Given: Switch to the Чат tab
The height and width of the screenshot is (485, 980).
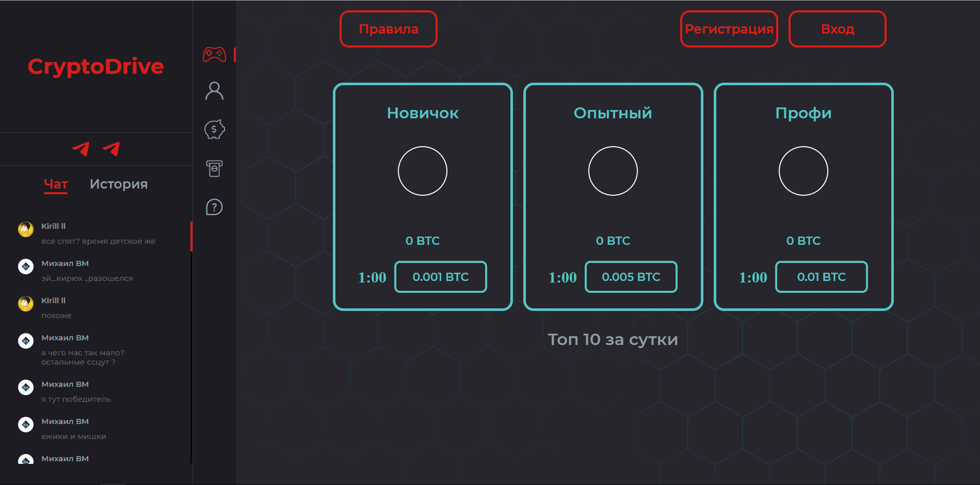Looking at the screenshot, I should (x=55, y=184).
